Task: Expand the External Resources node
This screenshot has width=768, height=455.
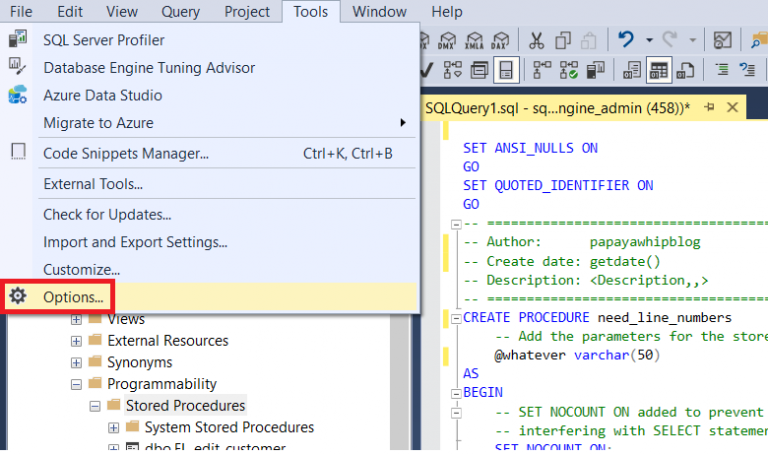Action: click(x=76, y=341)
